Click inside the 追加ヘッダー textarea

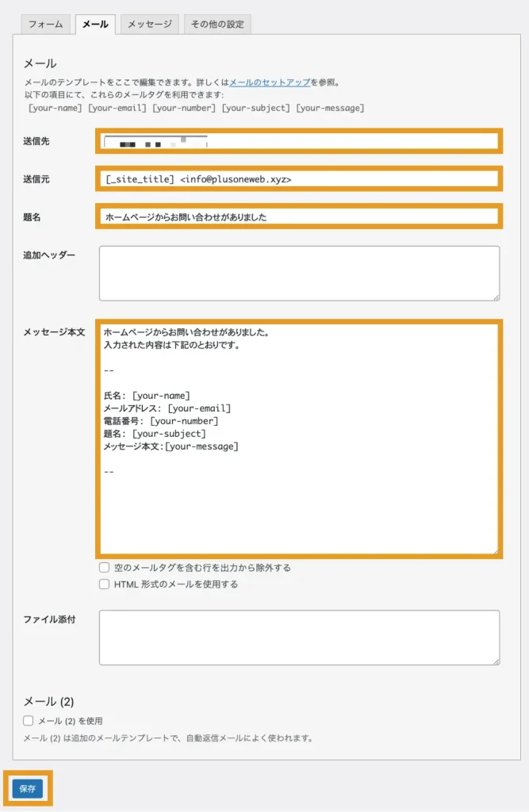coord(299,273)
